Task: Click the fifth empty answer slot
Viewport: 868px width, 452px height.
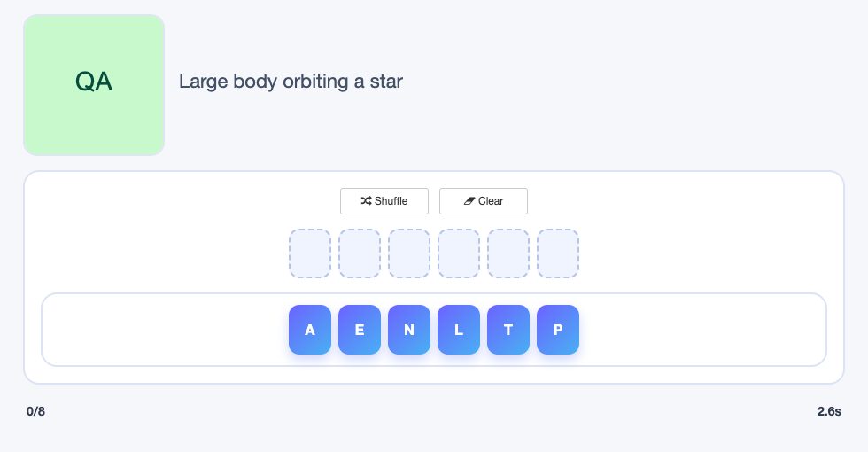Action: click(508, 253)
